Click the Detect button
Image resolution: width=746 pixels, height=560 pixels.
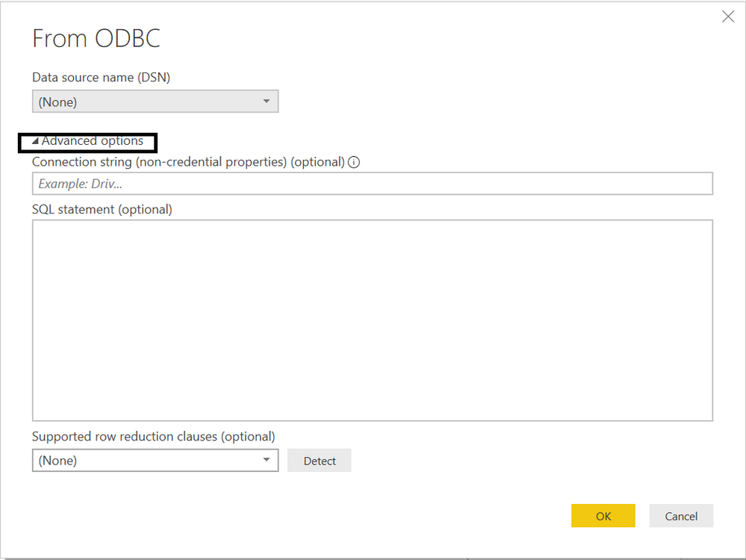(x=320, y=461)
